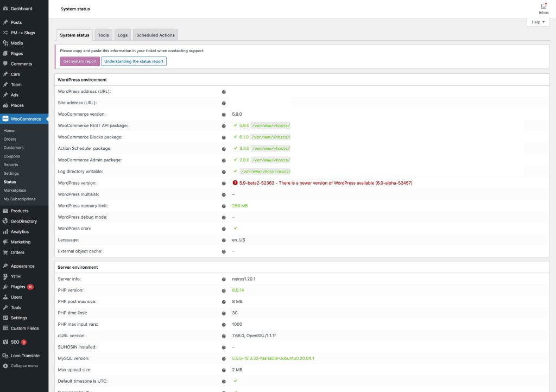This screenshot has height=392, width=556.
Task: Open GeoDirectory menu item
Action: pos(24,221)
